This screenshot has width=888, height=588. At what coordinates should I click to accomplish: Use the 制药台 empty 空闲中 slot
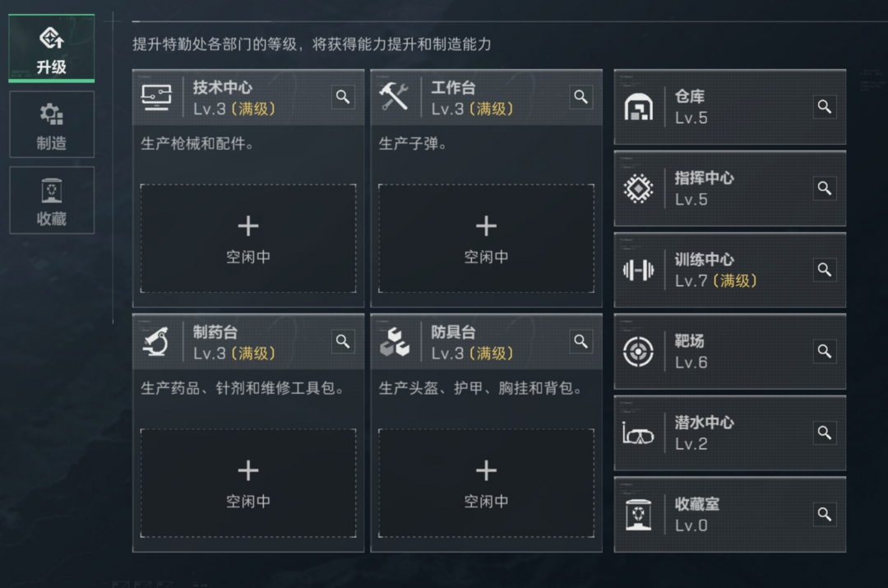point(248,484)
